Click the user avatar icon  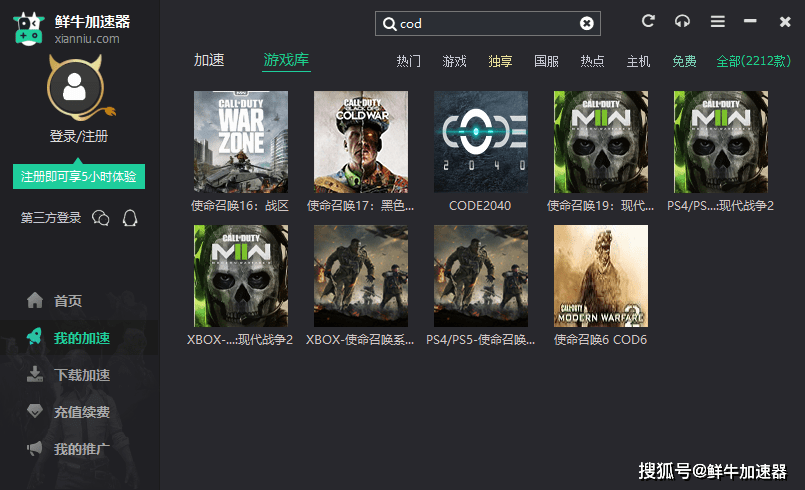[75, 88]
